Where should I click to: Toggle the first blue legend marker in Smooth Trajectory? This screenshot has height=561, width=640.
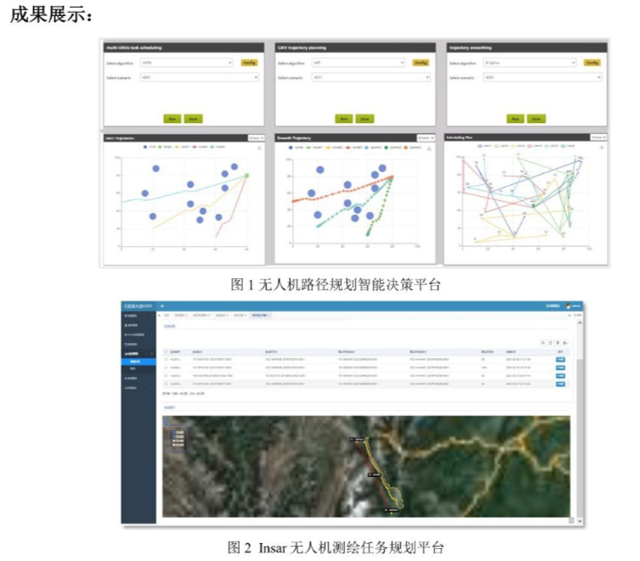click(x=291, y=147)
